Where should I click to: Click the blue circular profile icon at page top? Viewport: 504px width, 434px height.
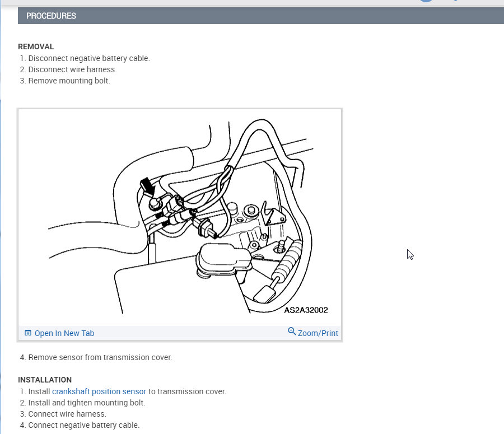point(427,2)
